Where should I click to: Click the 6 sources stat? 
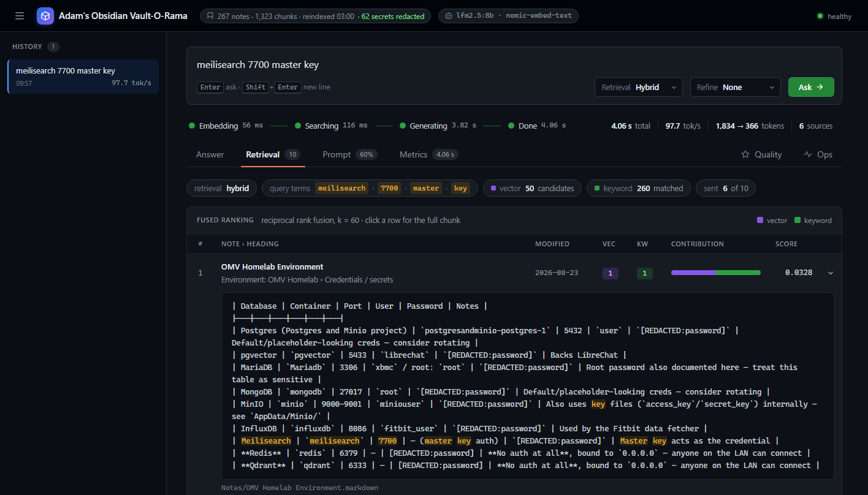pos(816,126)
